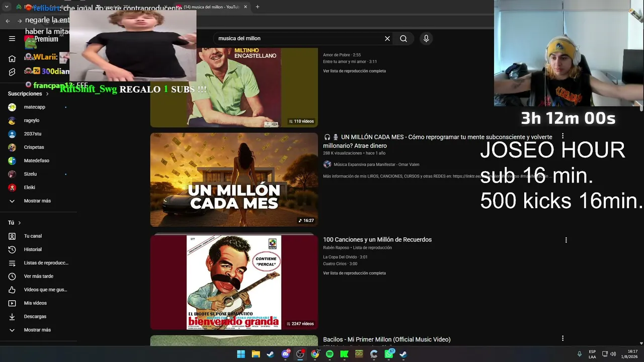Expand the Suscripciones section chevron
Viewport: 644px width, 362px height.
[47, 94]
